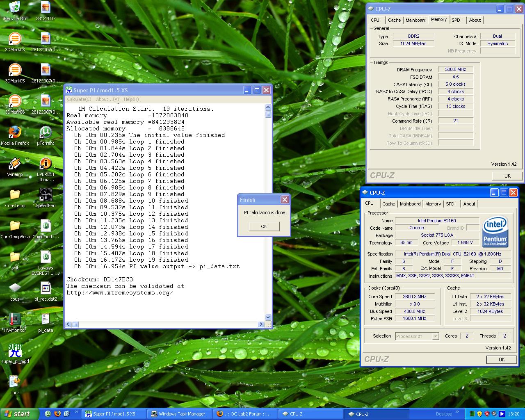Select the Lavalys EVEREST desktop icon
This screenshot has height=420, width=525.
coord(46,262)
